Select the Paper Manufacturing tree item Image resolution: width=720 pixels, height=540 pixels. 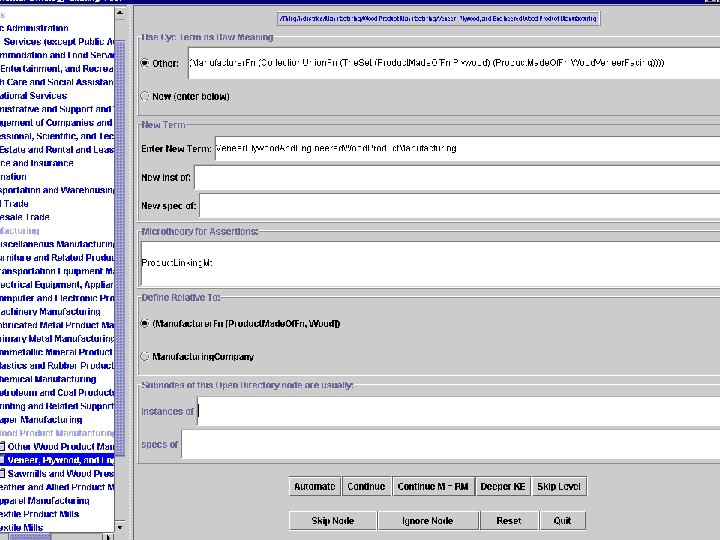pos(41,420)
